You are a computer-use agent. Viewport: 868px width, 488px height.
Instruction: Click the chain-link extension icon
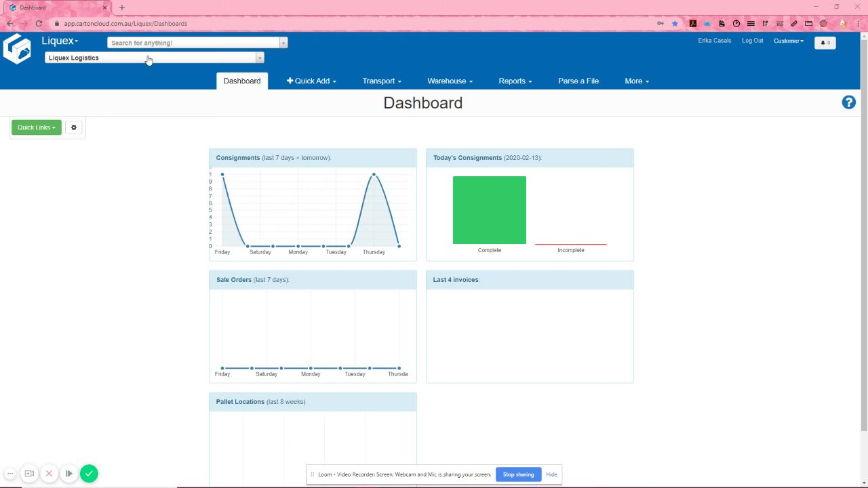[794, 24]
